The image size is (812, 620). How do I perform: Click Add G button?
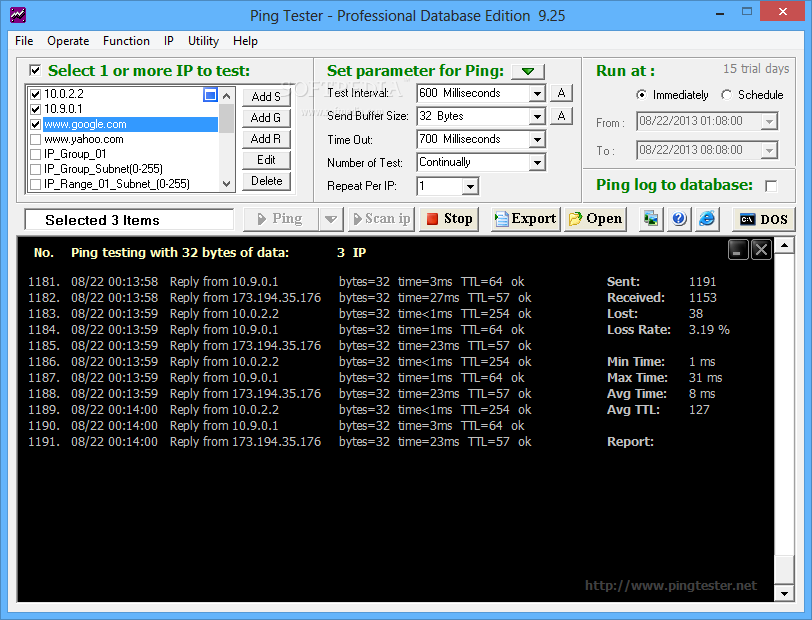(x=266, y=118)
